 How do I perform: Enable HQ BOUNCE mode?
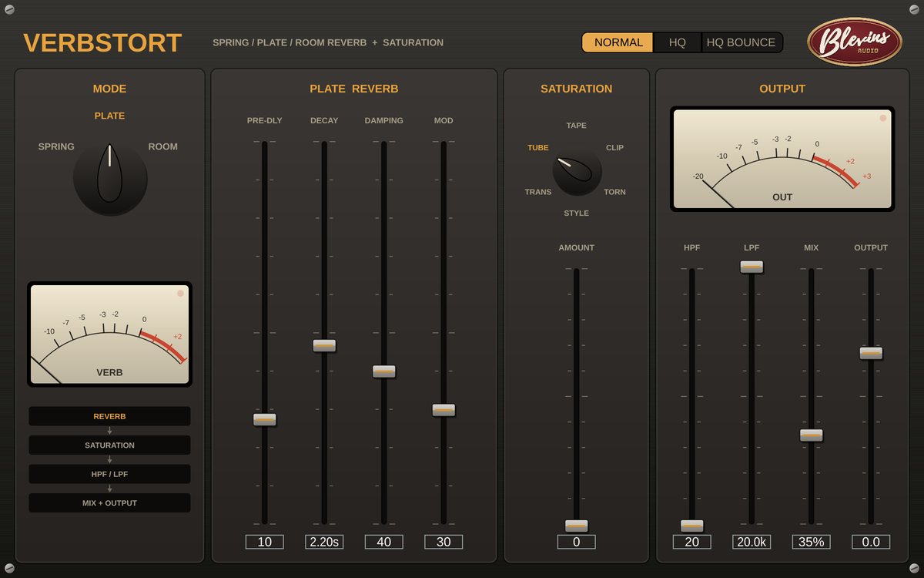pyautogui.click(x=741, y=42)
